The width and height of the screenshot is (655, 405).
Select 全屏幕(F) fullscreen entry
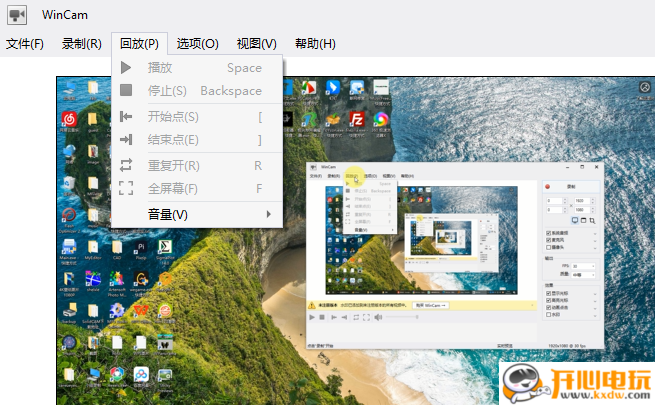pos(197,189)
